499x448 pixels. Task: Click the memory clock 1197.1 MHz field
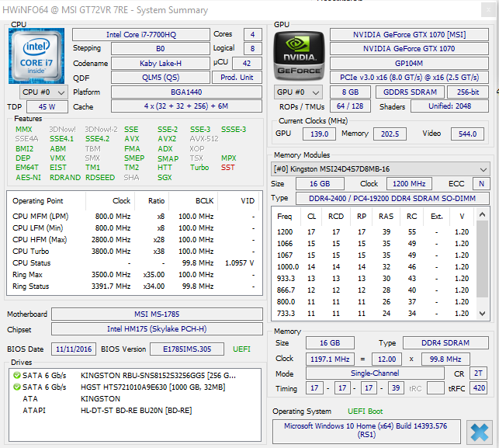click(330, 359)
